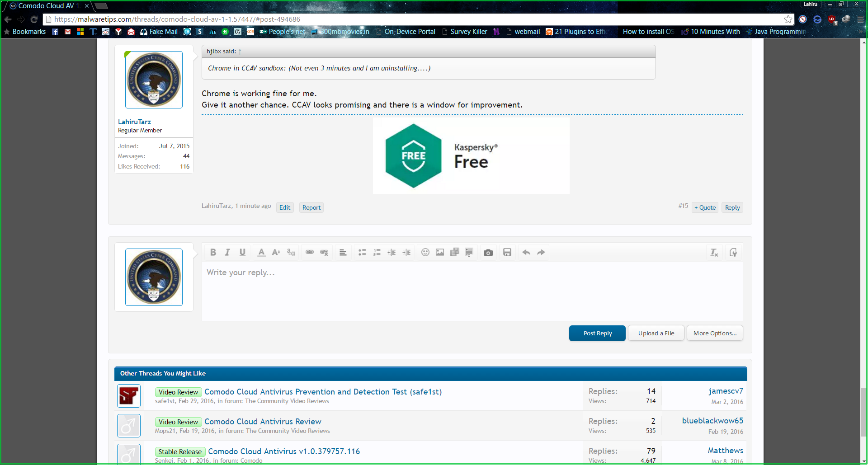868x465 pixels.
Task: Insert an image into the reply
Action: [x=440, y=252]
